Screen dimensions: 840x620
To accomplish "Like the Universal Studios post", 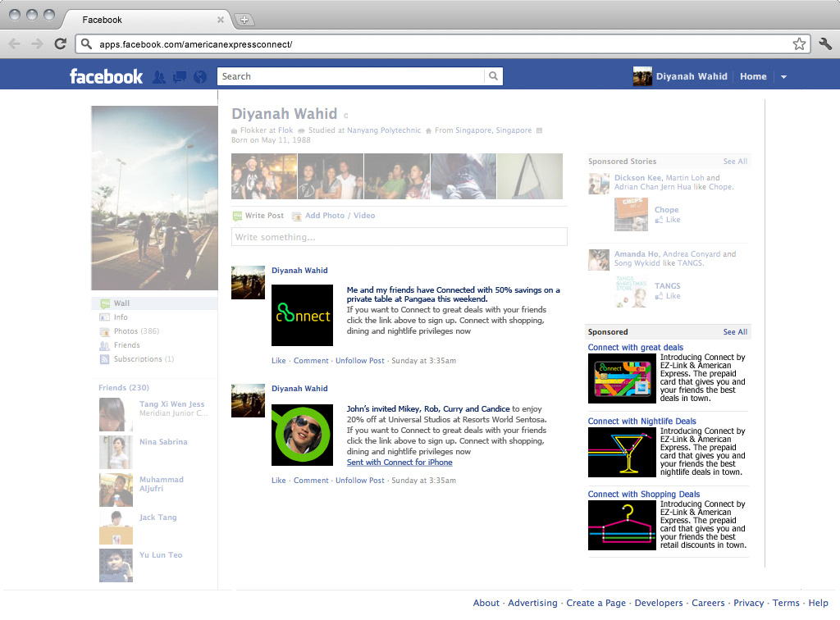I will 279,481.
